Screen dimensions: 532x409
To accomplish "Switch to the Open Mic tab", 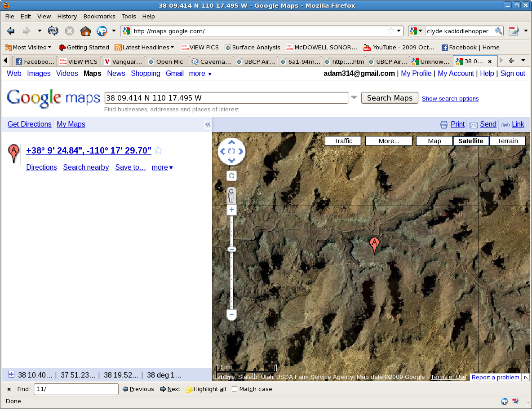I will click(166, 62).
